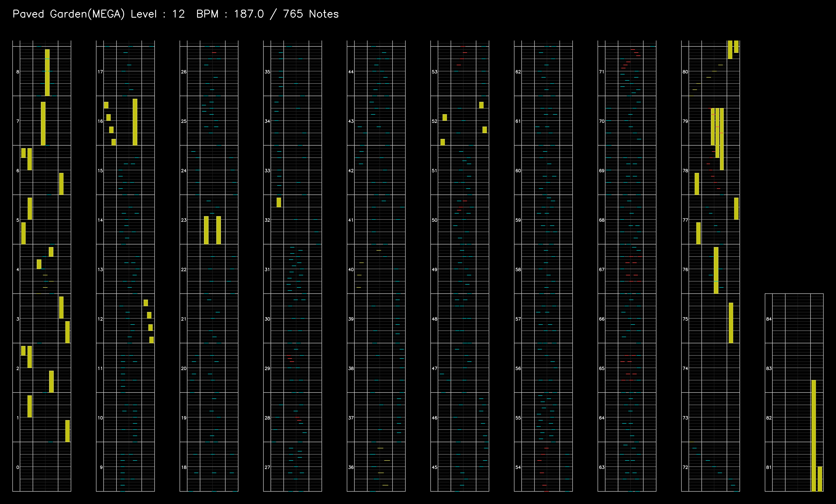Select measure number 9 label
The height and width of the screenshot is (504, 836).
pos(101,467)
